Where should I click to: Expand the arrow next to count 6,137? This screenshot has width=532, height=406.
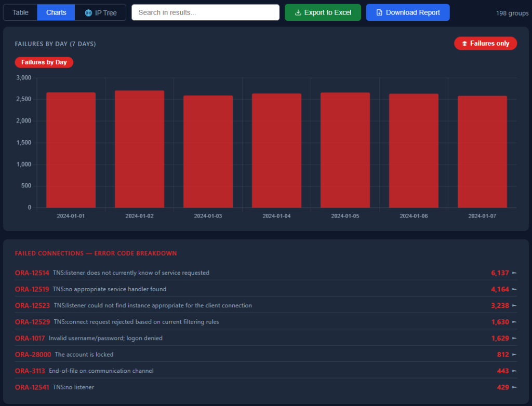(x=514, y=273)
